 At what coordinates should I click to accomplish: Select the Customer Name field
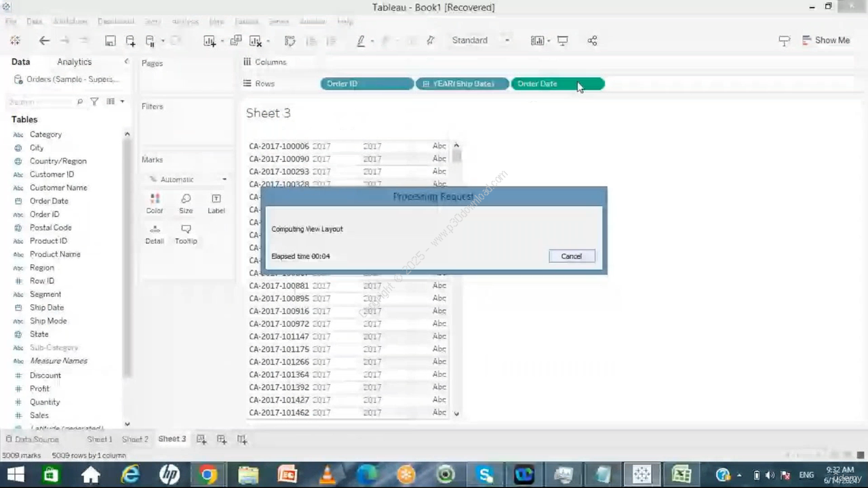(58, 188)
